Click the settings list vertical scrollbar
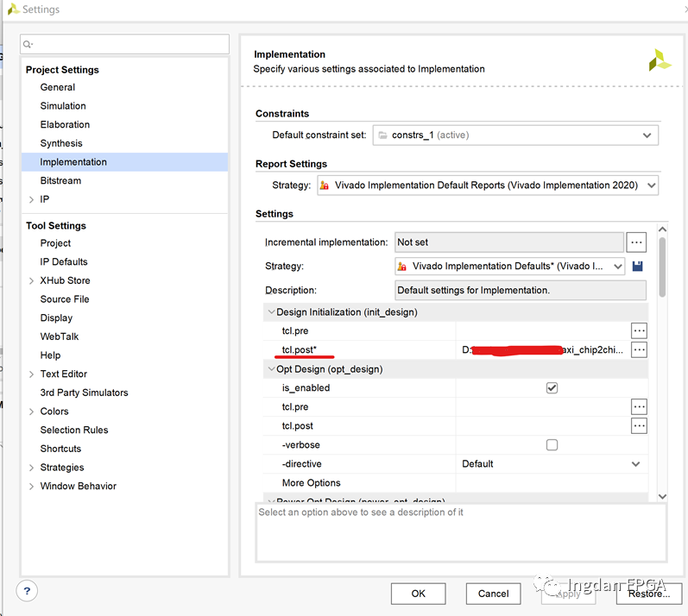The height and width of the screenshot is (616, 688). [x=662, y=267]
